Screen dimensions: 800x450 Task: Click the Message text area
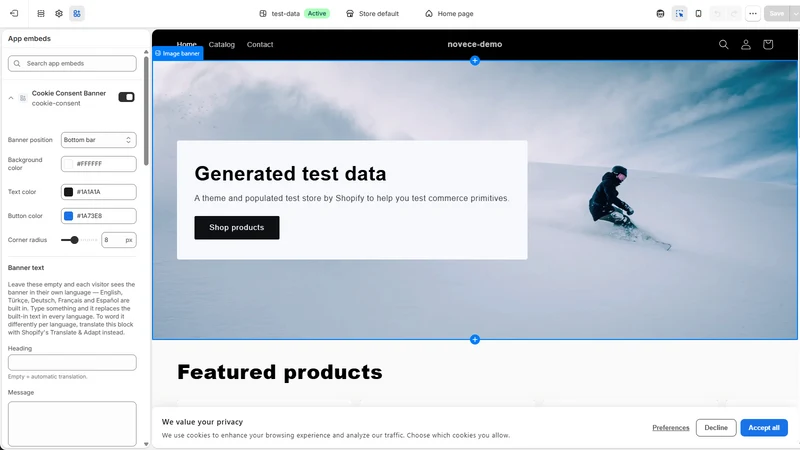pyautogui.click(x=72, y=423)
